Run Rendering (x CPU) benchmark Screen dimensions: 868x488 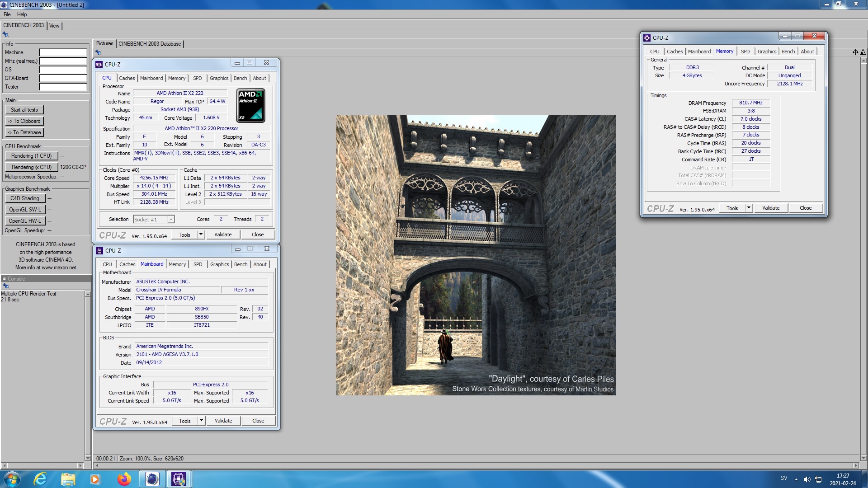32,167
